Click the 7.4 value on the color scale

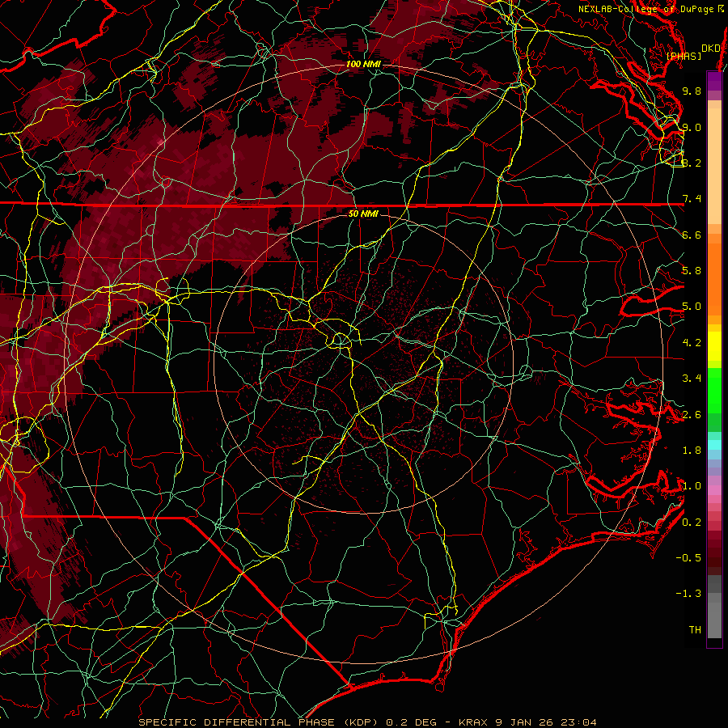(x=692, y=199)
